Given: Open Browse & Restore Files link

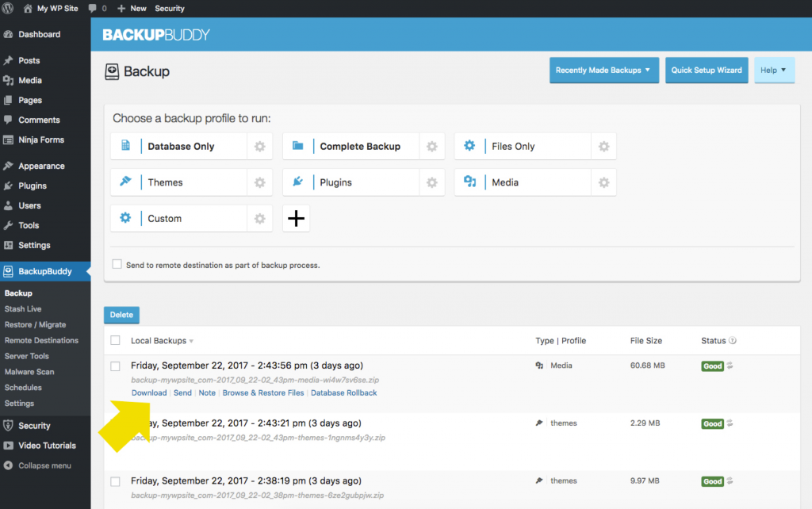Looking at the screenshot, I should [x=263, y=392].
